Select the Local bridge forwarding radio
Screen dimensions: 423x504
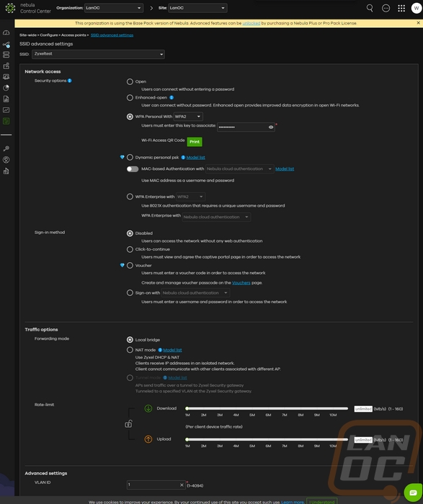(x=130, y=340)
